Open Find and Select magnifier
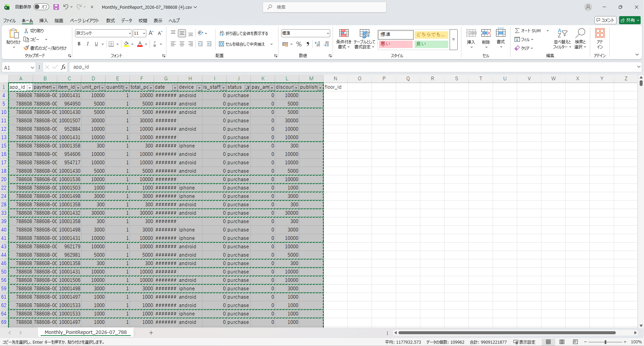This screenshot has width=644, height=346. coord(580,39)
